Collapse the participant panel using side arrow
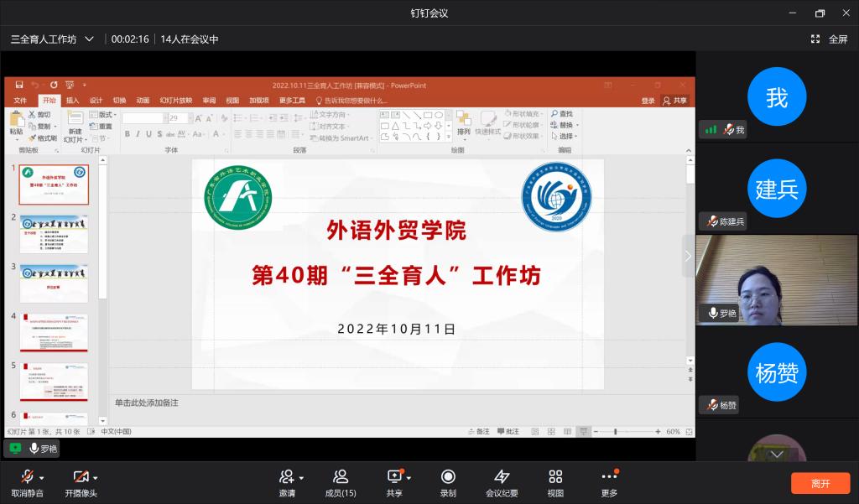 click(688, 256)
